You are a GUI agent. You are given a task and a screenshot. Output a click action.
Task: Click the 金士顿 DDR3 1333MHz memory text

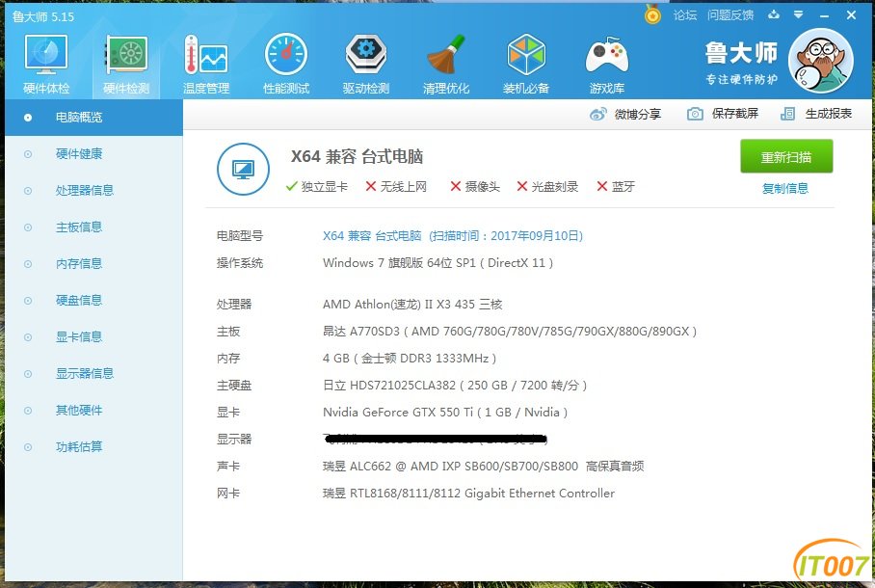(x=409, y=359)
